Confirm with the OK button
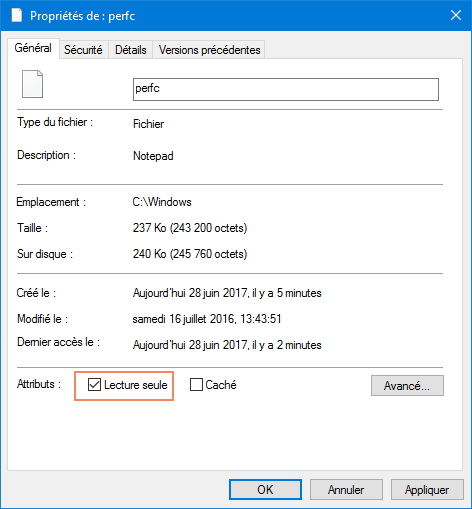Image resolution: width=472 pixels, height=509 pixels. click(x=265, y=490)
